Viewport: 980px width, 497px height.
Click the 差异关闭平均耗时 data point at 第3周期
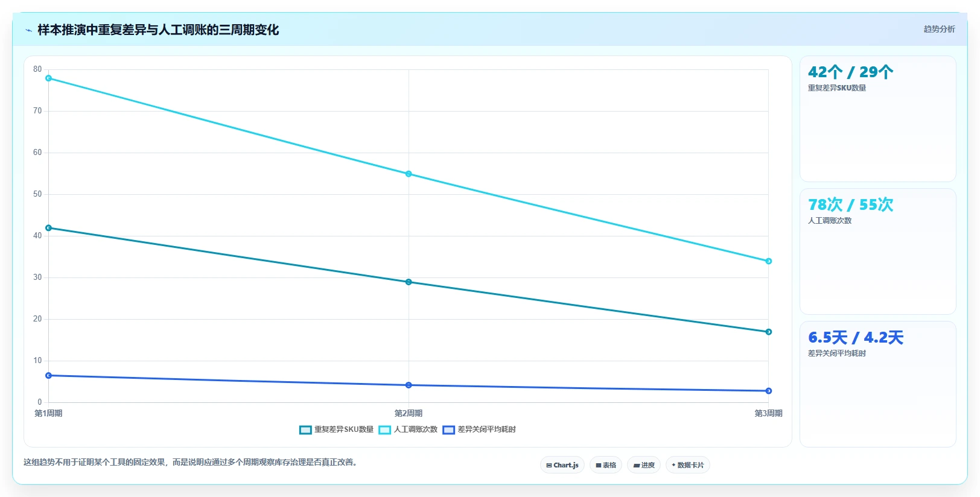click(769, 391)
